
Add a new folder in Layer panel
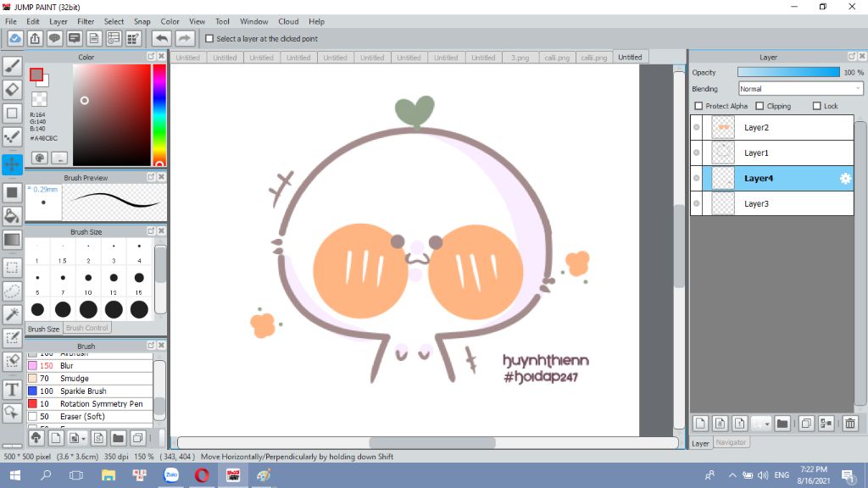pos(782,424)
